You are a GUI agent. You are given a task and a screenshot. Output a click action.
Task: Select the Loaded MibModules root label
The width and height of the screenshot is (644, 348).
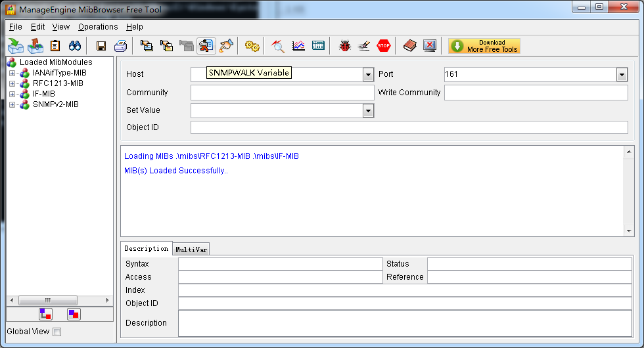click(x=56, y=62)
